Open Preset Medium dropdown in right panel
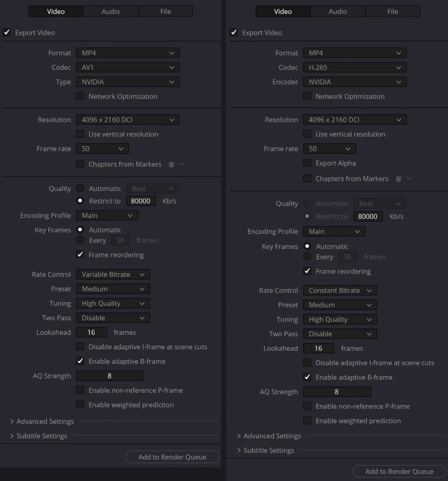 (x=340, y=305)
